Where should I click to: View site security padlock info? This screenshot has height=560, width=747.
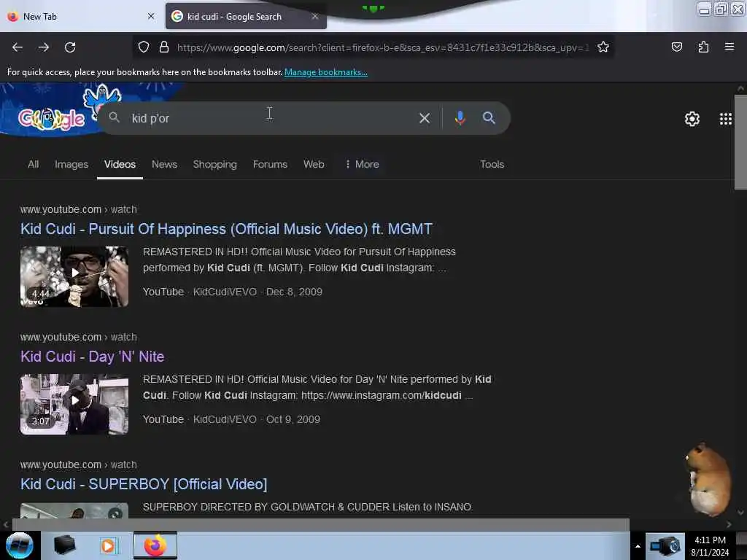pyautogui.click(x=164, y=47)
